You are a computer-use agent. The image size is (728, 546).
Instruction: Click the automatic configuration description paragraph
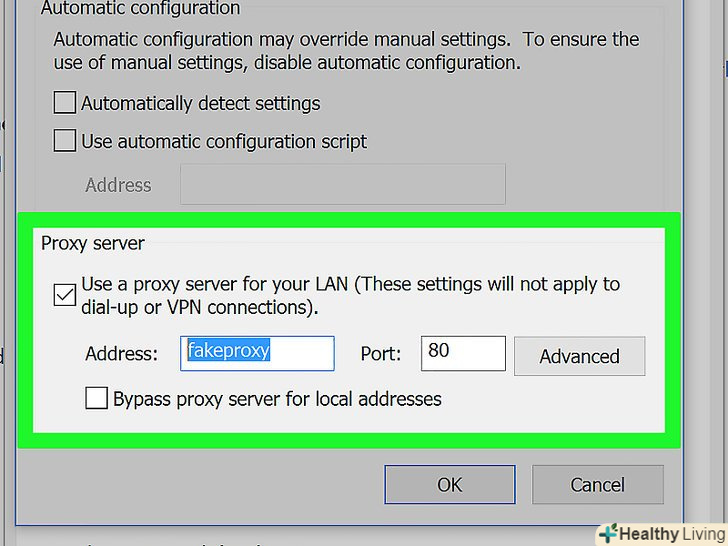345,51
